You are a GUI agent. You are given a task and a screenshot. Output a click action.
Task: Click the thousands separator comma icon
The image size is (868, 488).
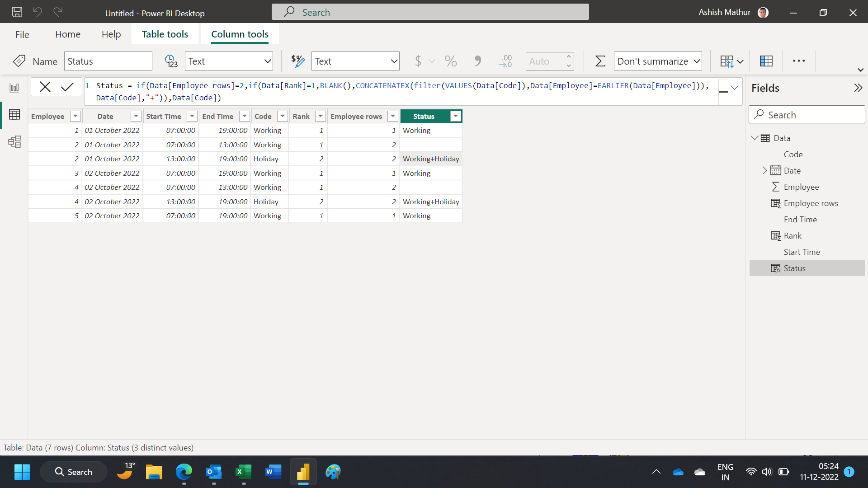click(x=477, y=61)
